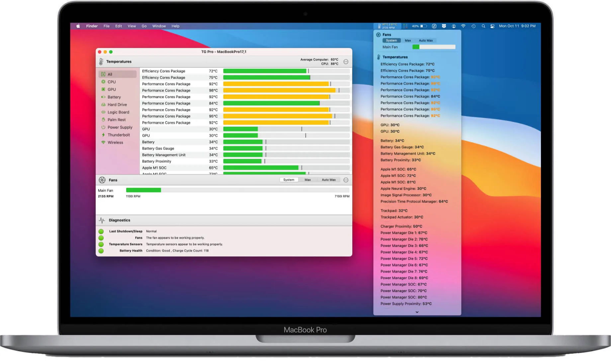The width and height of the screenshot is (611, 364).
Task: Open the Fans section options menu
Action: (346, 180)
